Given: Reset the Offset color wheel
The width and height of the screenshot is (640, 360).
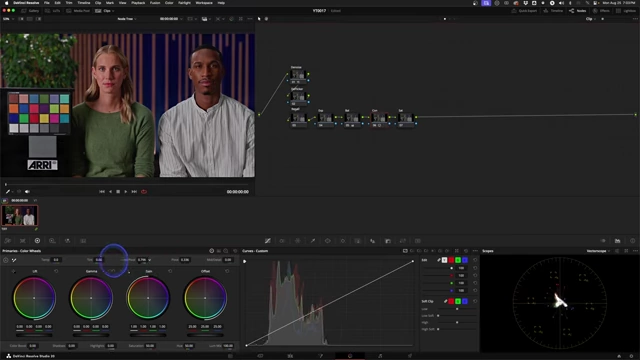Looking at the screenshot, I should pyautogui.click(x=227, y=271).
